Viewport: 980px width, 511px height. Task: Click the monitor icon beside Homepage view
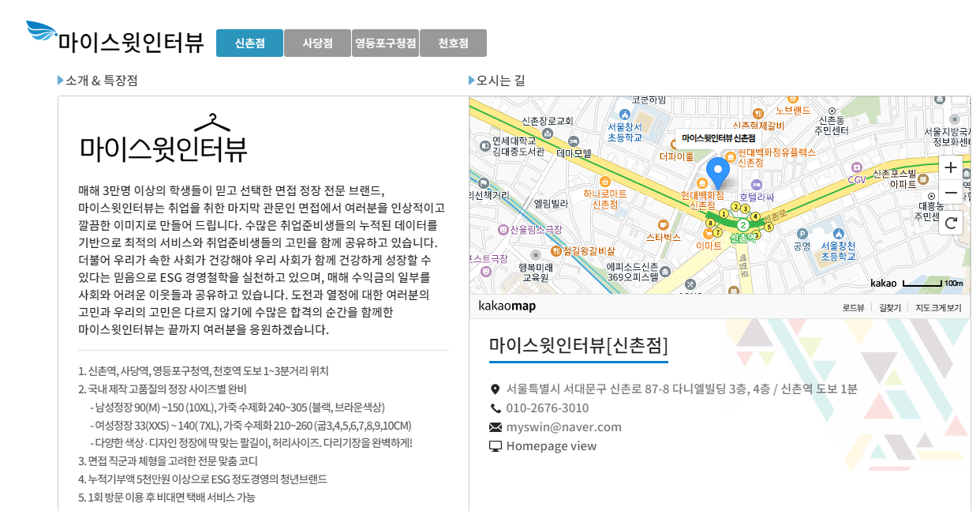(496, 446)
